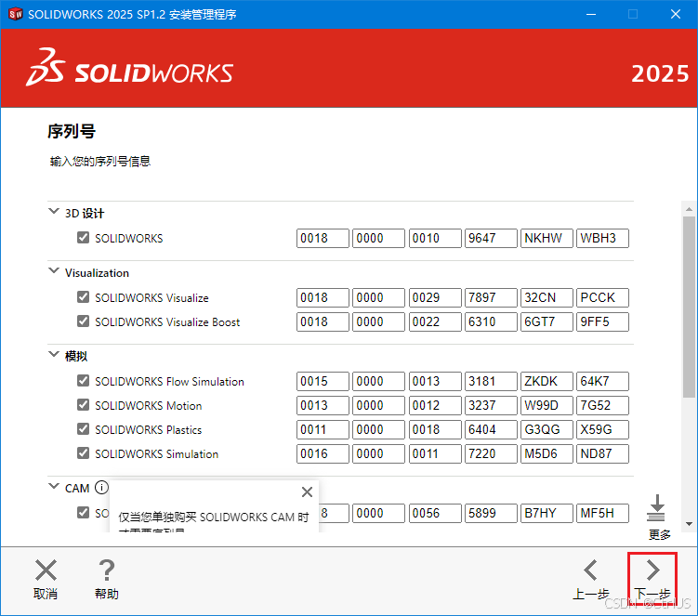
Task: Click the scrollbar up arrow
Action: click(x=689, y=209)
